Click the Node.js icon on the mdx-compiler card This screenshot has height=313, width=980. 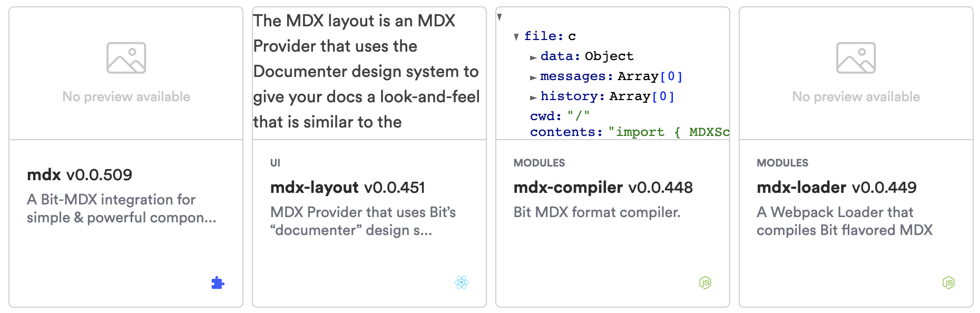(705, 283)
